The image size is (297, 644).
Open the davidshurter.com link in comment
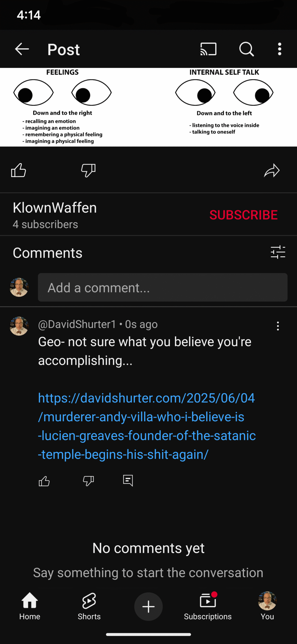(147, 426)
